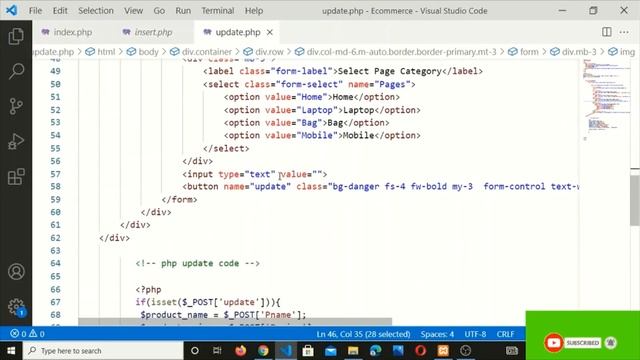Expand the body breadcrumb

tap(143, 52)
